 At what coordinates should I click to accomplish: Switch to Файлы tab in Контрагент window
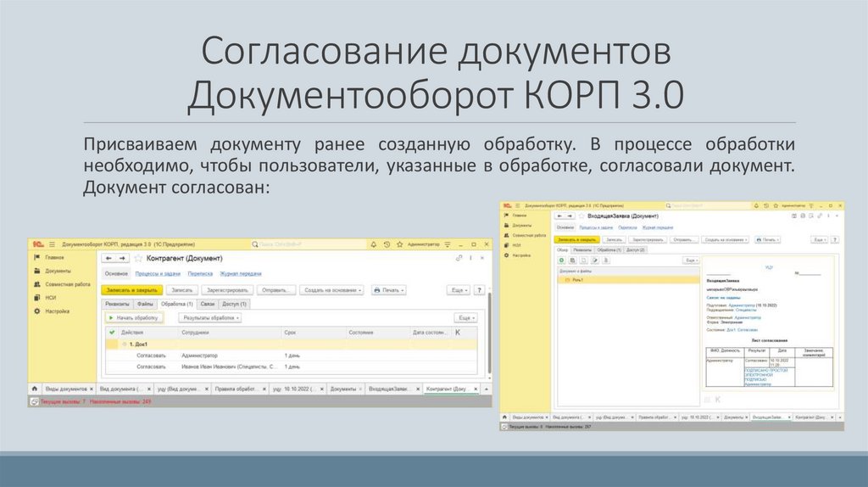145,305
